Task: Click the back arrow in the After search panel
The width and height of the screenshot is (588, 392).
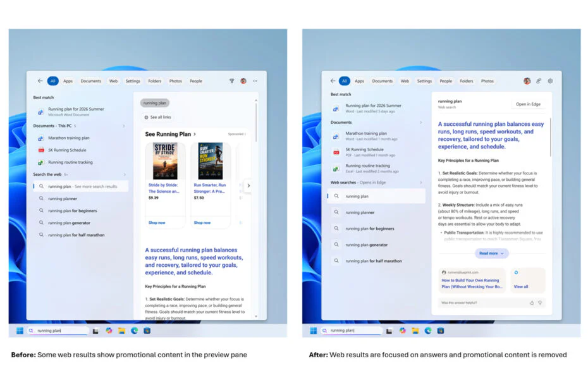Action: point(333,81)
